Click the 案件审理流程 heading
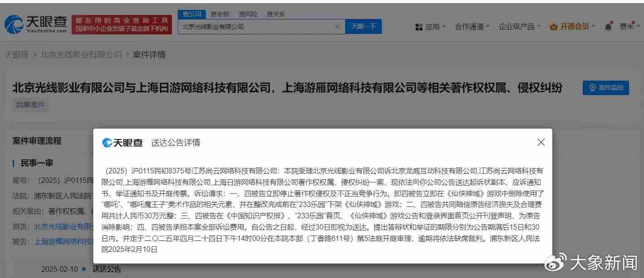 pyautogui.click(x=37, y=141)
